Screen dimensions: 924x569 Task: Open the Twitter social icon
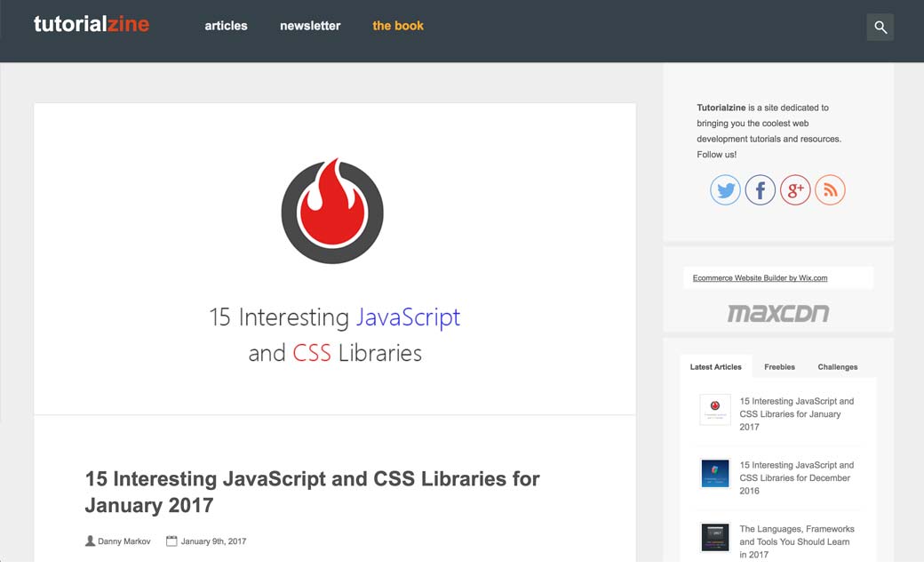tap(725, 189)
